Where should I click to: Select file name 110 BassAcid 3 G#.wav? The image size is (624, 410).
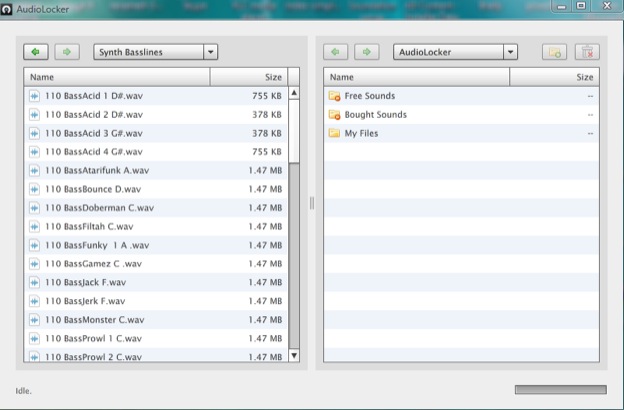tap(94, 133)
